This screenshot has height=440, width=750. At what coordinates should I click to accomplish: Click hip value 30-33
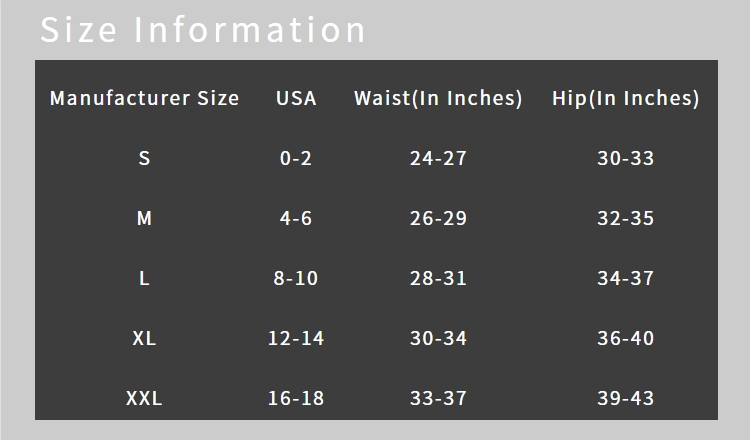626,158
